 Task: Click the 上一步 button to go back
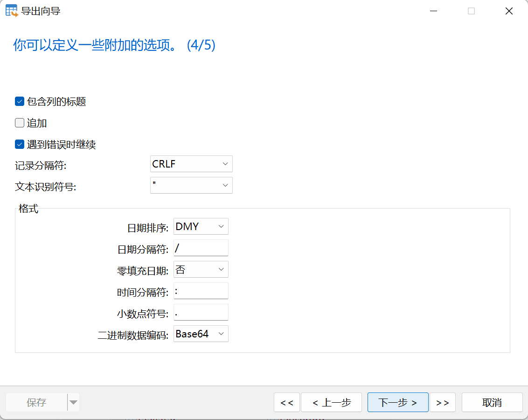point(331,402)
